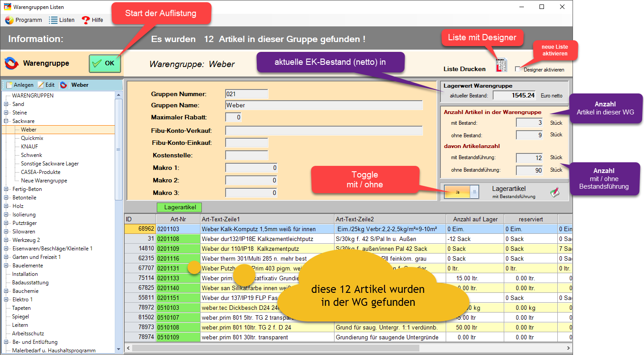Click the Liste Drucken printer icon
Screen dimensions: 644x355
coord(502,65)
